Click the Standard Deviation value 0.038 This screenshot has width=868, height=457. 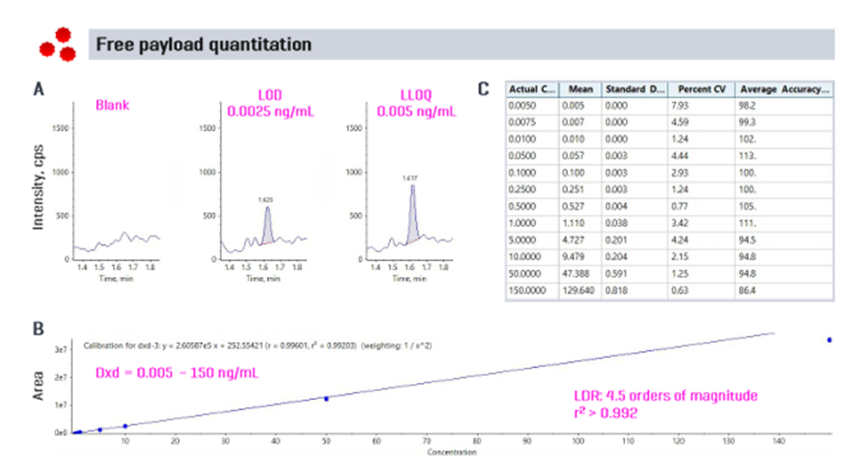(x=616, y=224)
